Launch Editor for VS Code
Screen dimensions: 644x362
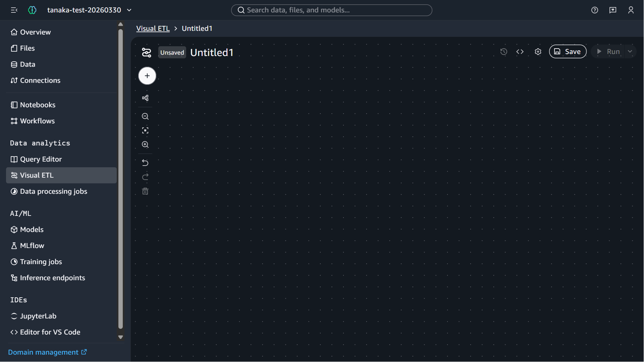(61, 332)
